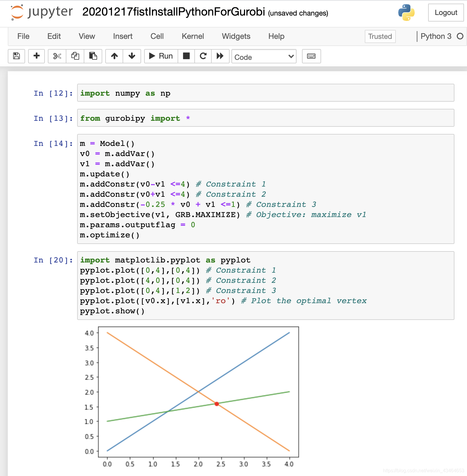This screenshot has height=476, width=467.
Task: Click the kernel idle status circle
Action: click(460, 36)
